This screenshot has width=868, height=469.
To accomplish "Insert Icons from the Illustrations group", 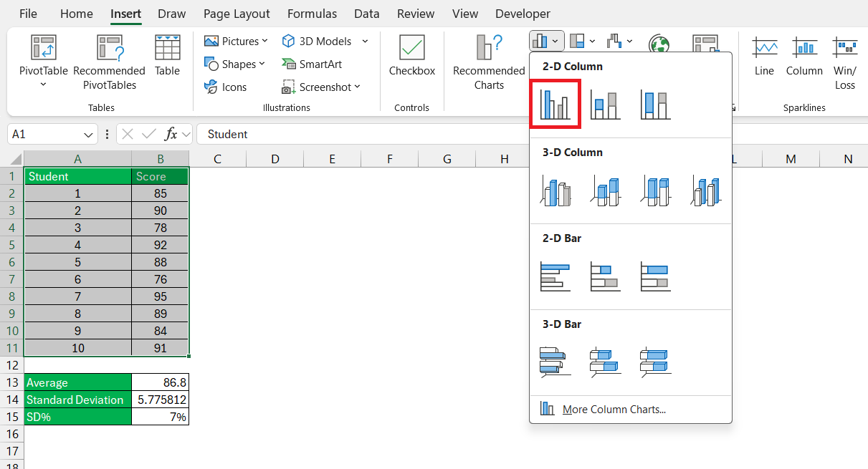I will [x=225, y=87].
